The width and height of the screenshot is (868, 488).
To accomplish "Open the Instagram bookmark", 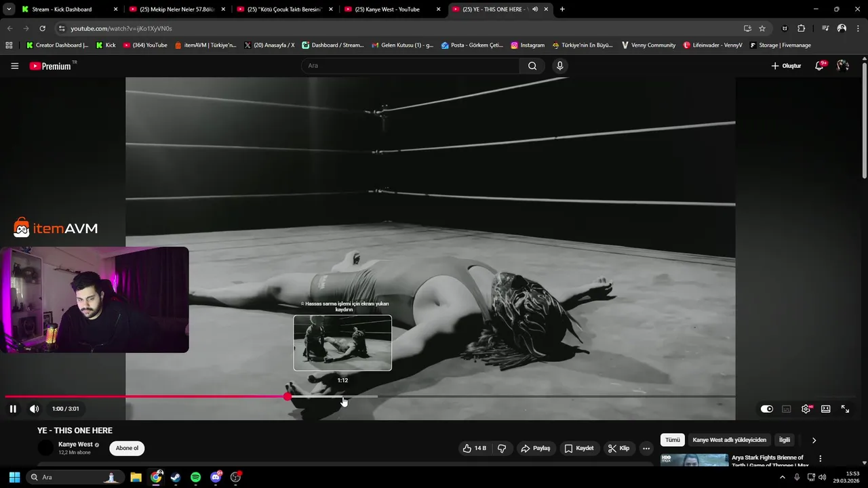I will (x=528, y=45).
